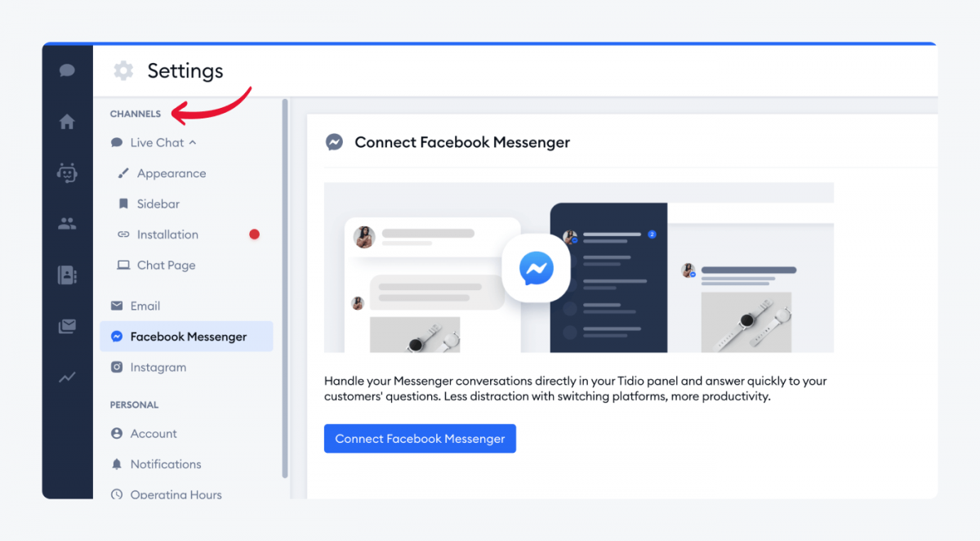Click the CHANNELS section label
This screenshot has width=980, height=541.
pos(136,114)
